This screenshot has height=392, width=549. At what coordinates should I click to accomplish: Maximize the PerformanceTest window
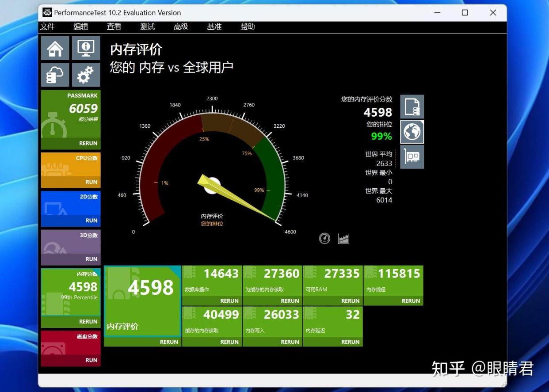[465, 12]
